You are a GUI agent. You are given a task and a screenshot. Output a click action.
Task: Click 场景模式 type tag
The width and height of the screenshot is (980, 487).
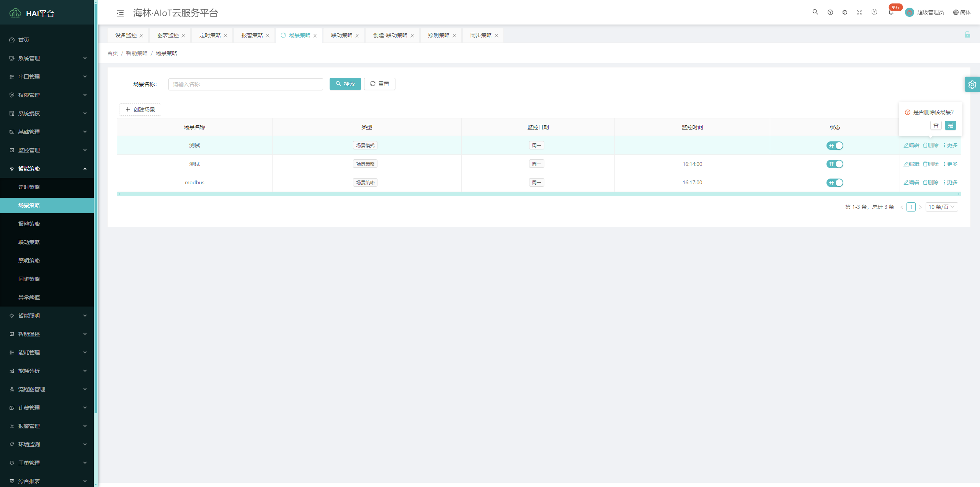(x=365, y=145)
